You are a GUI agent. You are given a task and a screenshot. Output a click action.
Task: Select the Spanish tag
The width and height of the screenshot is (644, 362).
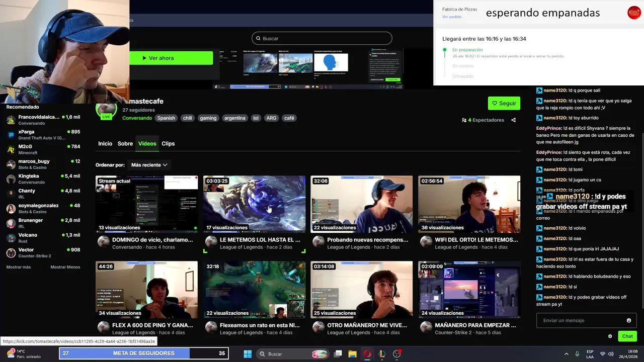click(x=166, y=118)
